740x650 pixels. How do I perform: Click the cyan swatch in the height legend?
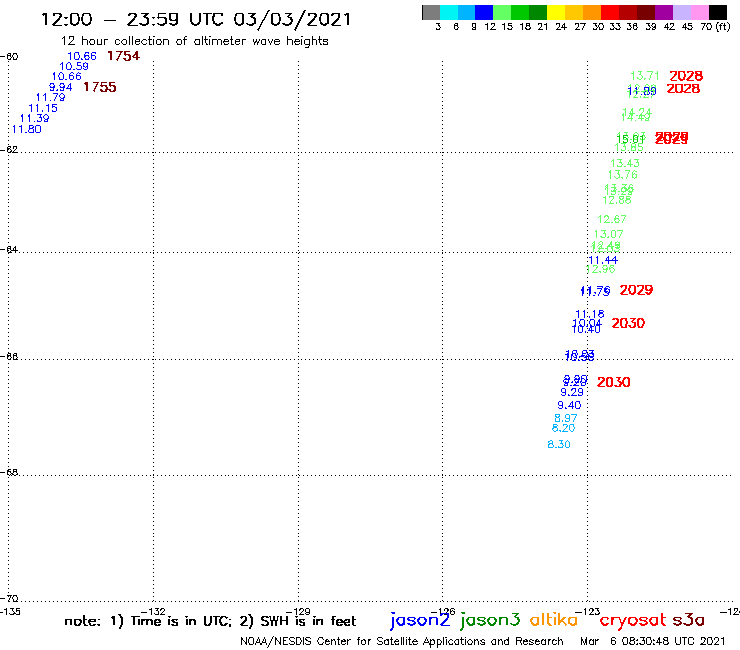click(x=448, y=12)
